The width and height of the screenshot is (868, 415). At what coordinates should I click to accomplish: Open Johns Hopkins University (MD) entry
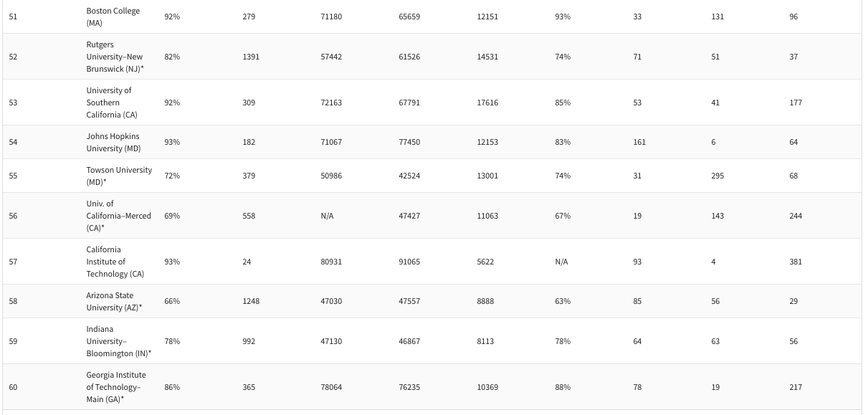pos(113,142)
